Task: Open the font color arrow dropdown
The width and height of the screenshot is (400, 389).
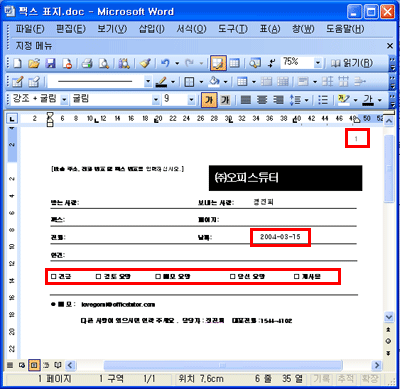Action: point(380,100)
